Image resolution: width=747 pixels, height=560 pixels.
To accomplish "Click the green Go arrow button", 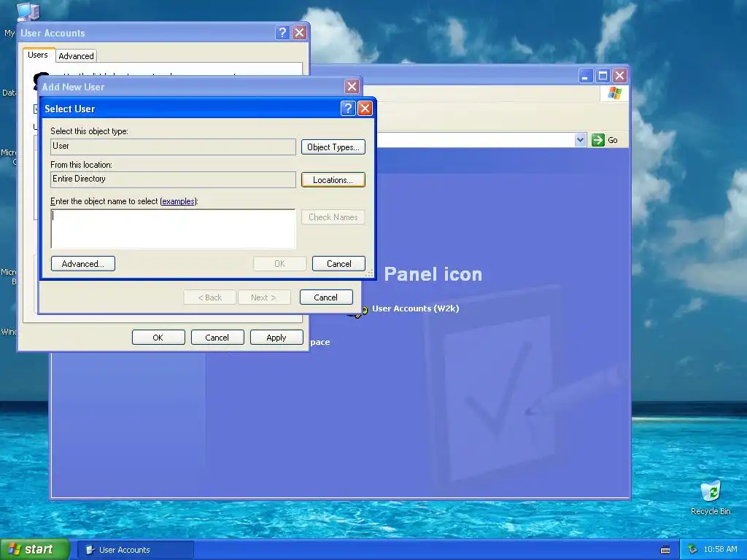I will 598,140.
